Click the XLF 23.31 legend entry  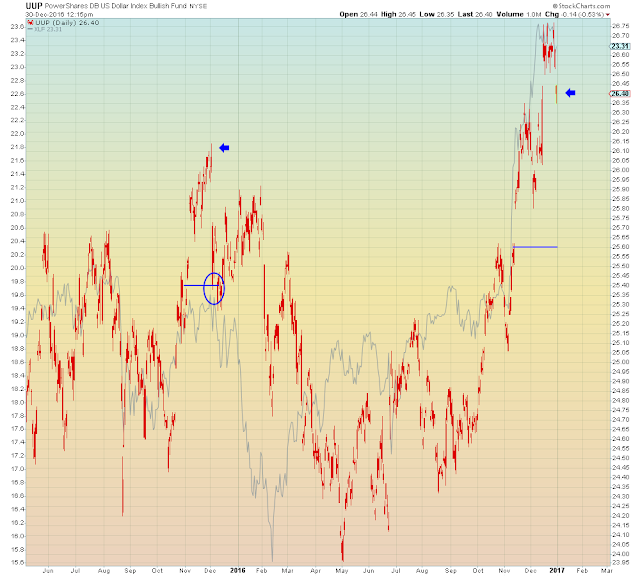pos(48,29)
